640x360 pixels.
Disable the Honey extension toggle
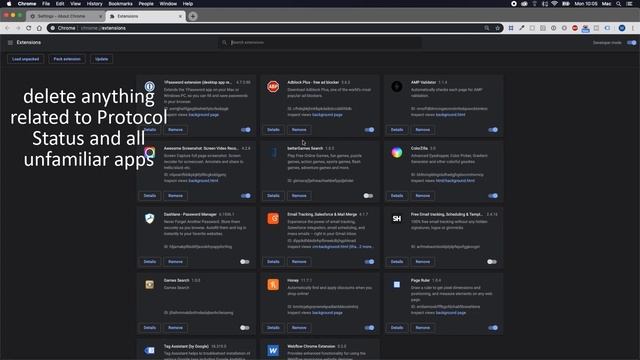pos(369,328)
